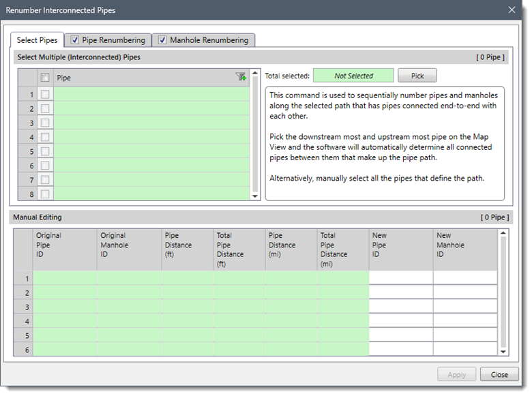Tick the checkbox in pipe row 1
532x396 pixels.
click(x=45, y=94)
